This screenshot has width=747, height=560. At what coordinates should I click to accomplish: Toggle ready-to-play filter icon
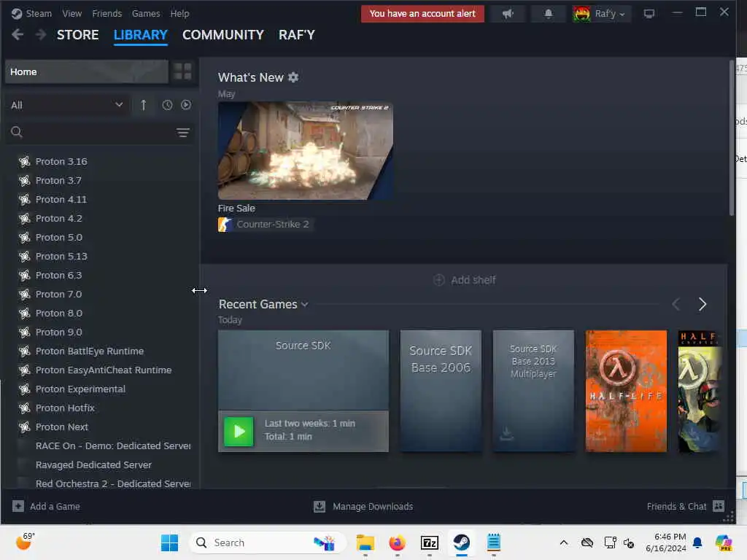186,105
